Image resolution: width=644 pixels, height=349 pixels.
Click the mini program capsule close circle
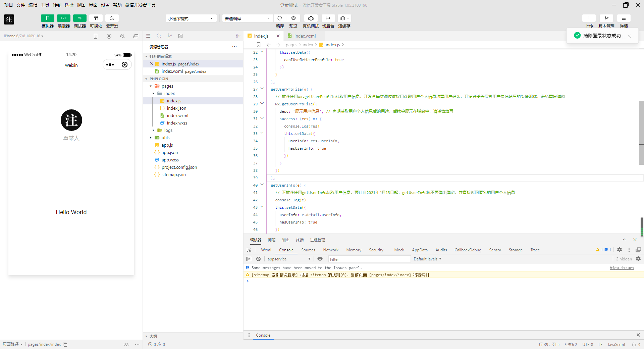[x=124, y=64]
